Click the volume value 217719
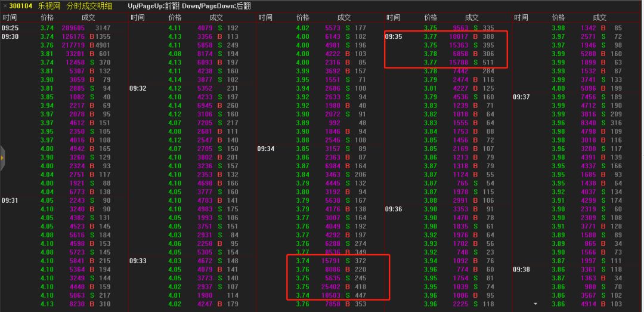This screenshot has height=312, width=644. pos(73,45)
